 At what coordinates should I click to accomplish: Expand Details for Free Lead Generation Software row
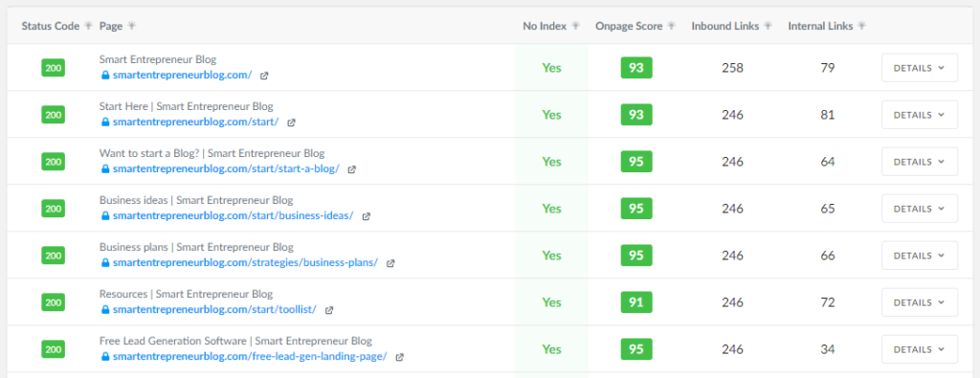(920, 348)
